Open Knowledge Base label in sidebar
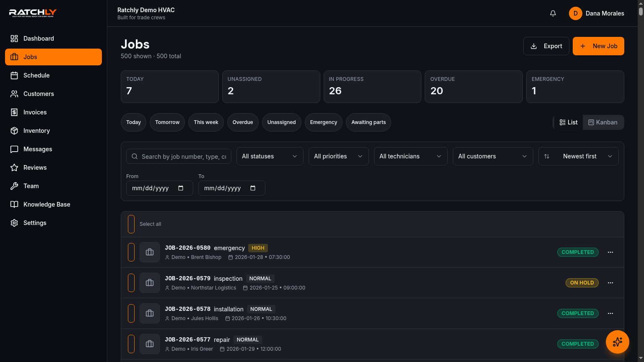This screenshot has height=362, width=644. click(47, 204)
